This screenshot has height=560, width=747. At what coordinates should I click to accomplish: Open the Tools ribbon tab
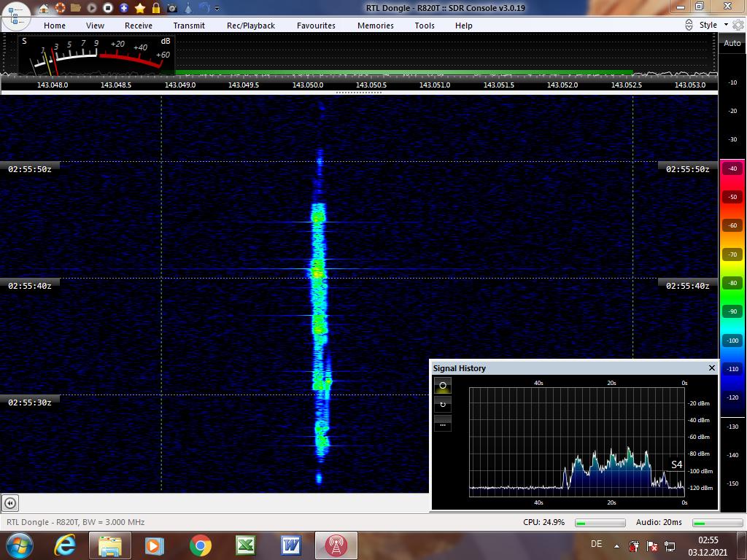coord(425,26)
